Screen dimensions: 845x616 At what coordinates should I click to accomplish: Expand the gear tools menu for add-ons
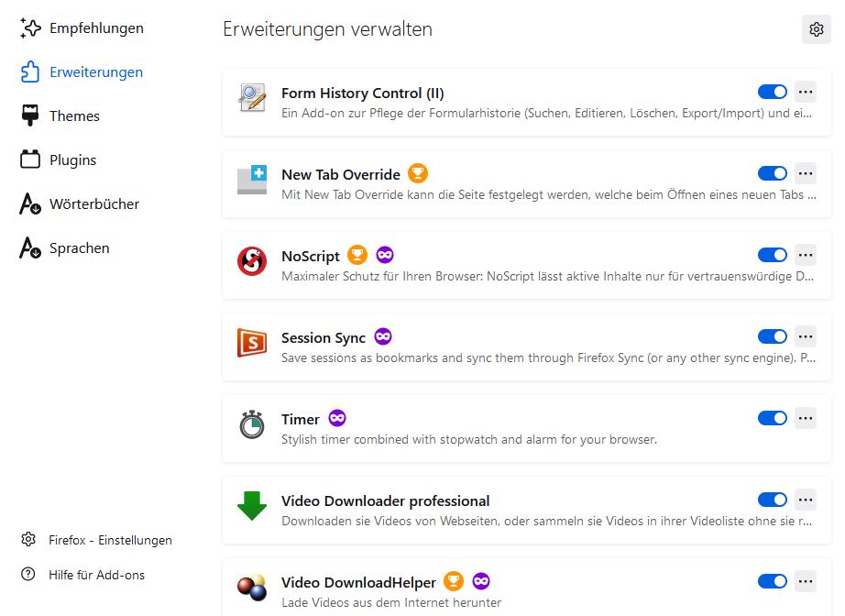point(817,29)
